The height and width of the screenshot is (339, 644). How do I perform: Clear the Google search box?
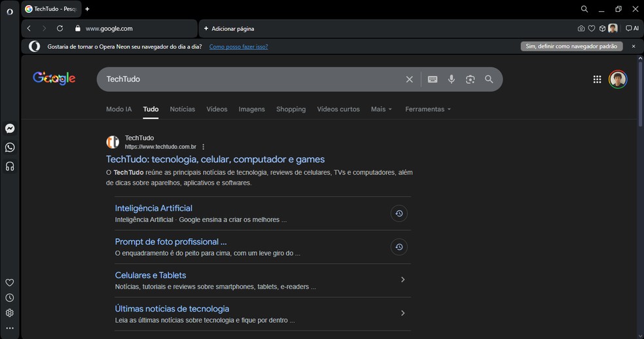point(410,79)
